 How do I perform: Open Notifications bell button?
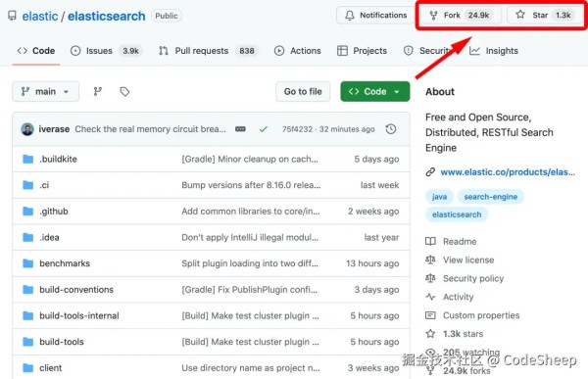[376, 16]
